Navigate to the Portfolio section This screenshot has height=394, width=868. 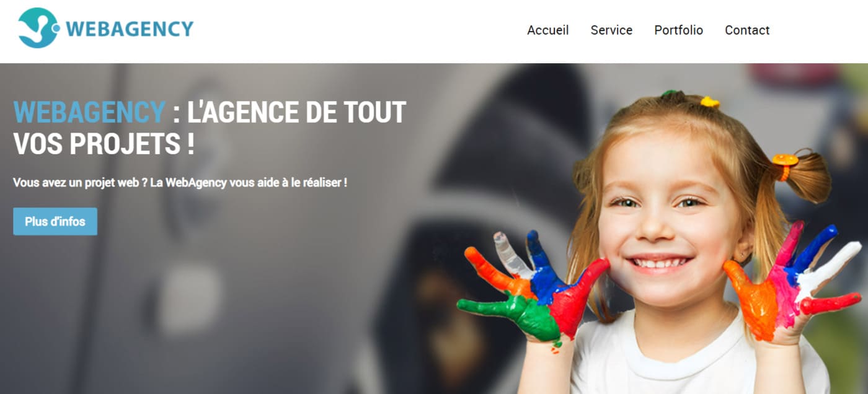tap(678, 30)
